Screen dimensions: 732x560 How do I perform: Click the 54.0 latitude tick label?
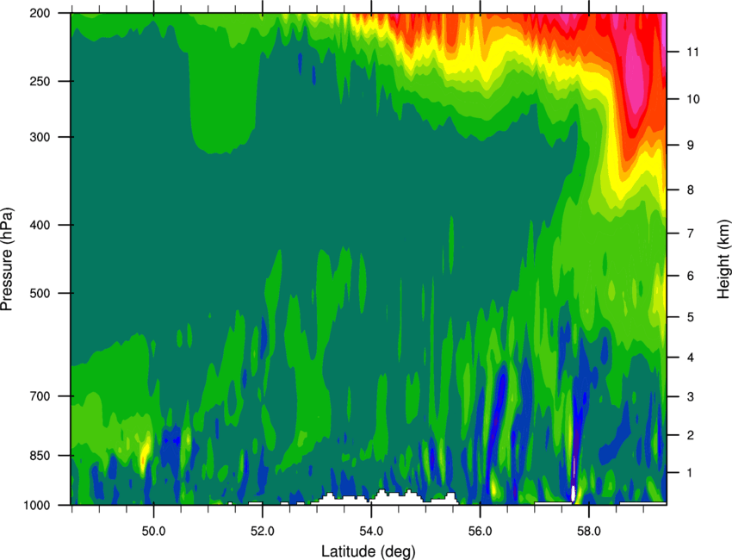371,532
